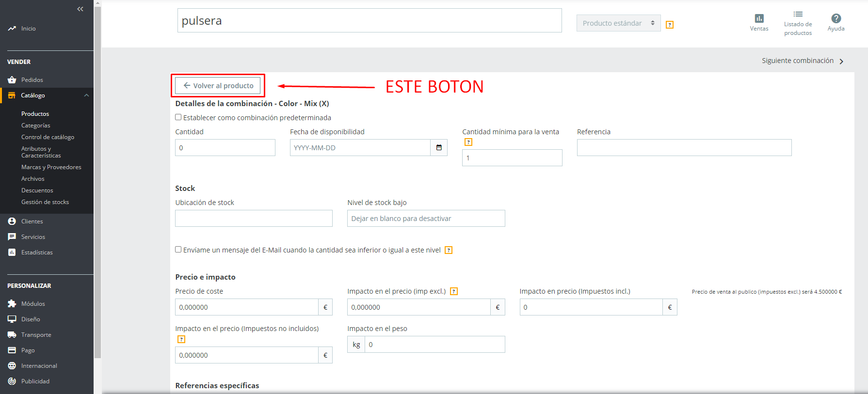This screenshot has height=394, width=868.
Task: Click the Estadísticas chart icon
Action: [12, 252]
